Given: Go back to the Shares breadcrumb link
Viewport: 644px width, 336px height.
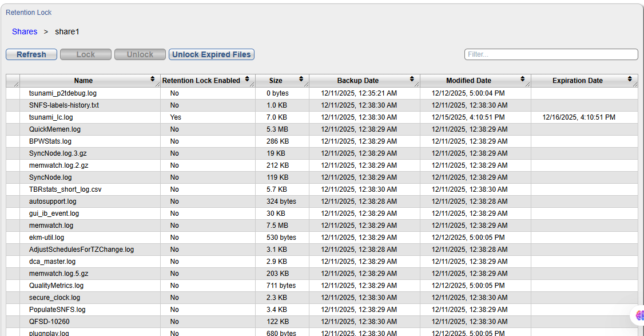Looking at the screenshot, I should tap(25, 31).
